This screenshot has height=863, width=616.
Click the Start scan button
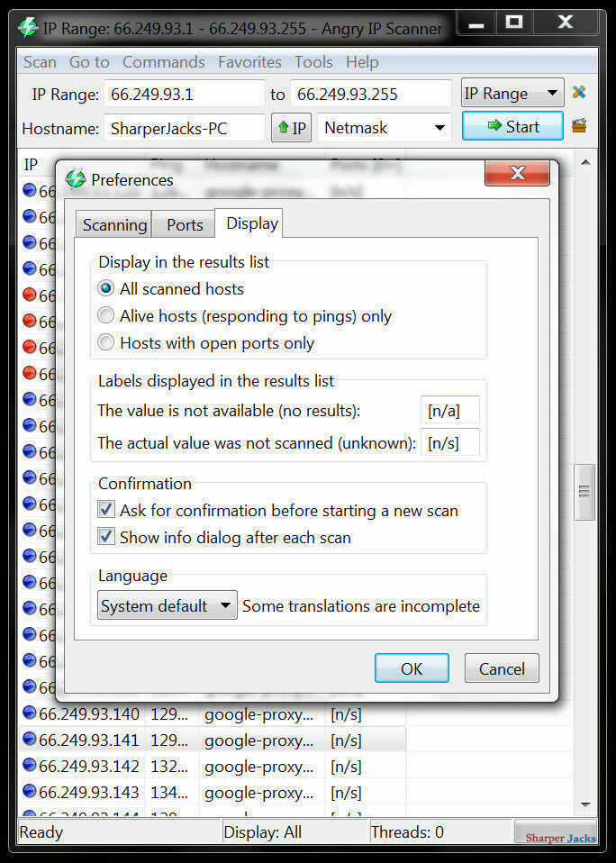(512, 126)
